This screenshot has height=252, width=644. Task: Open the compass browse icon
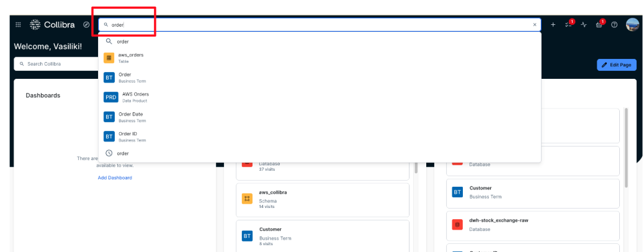point(86,25)
